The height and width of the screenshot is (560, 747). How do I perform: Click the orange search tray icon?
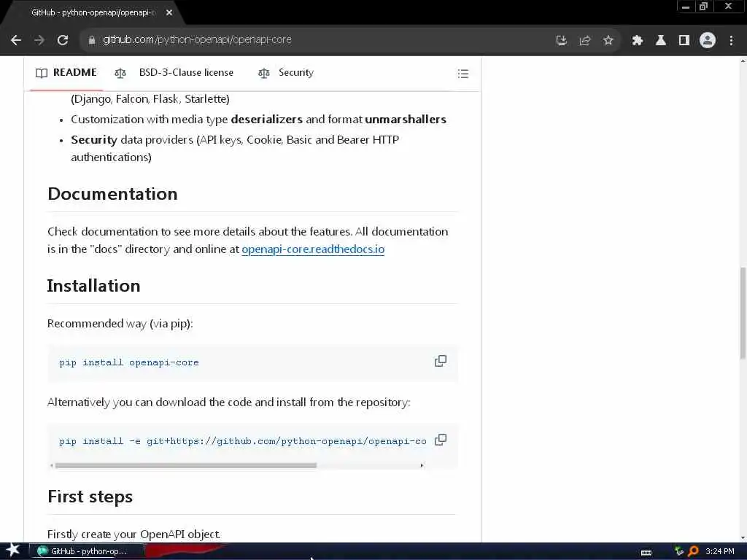tap(693, 551)
